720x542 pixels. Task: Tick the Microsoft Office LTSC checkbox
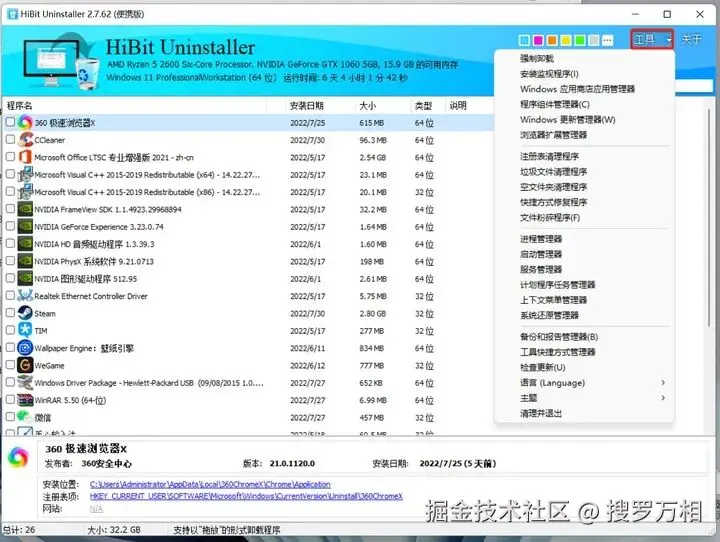(10, 157)
